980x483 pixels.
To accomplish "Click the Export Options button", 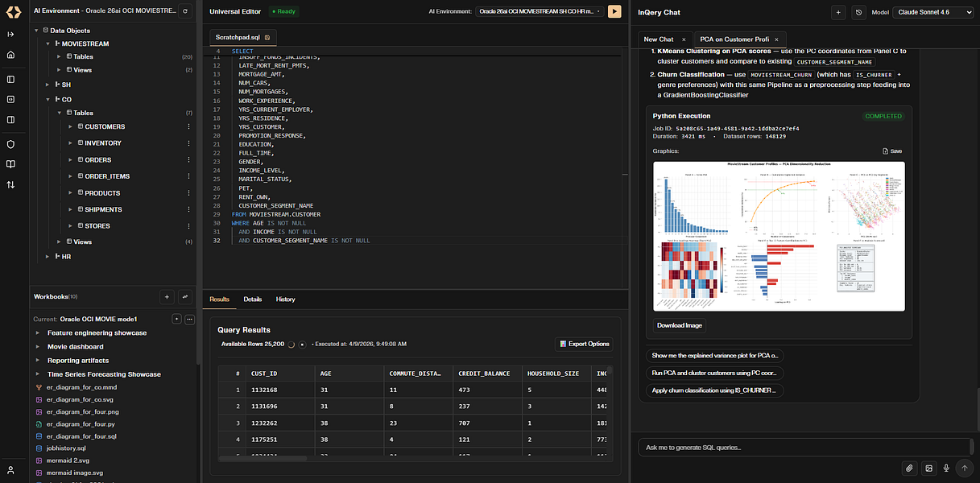I will tap(585, 344).
